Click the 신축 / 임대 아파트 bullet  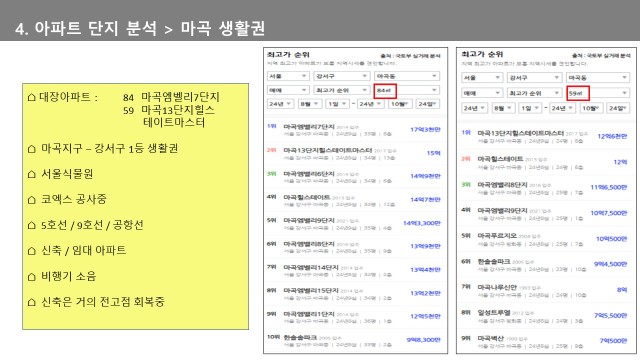76,250
